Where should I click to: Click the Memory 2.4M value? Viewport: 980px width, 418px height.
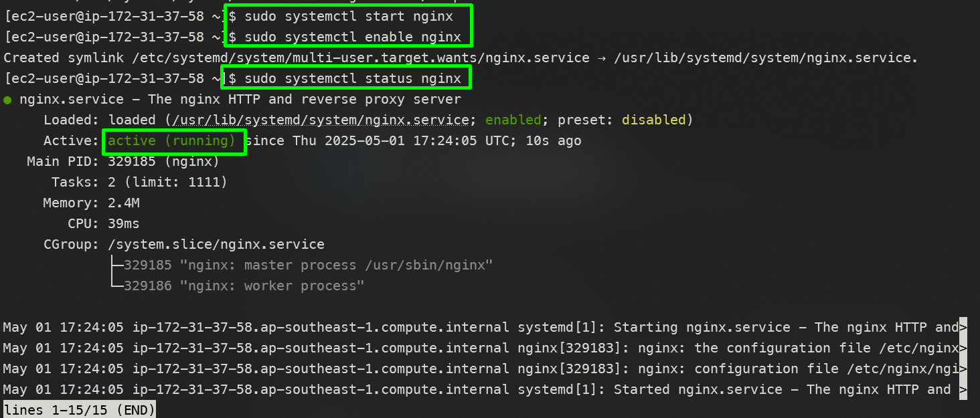tap(124, 203)
